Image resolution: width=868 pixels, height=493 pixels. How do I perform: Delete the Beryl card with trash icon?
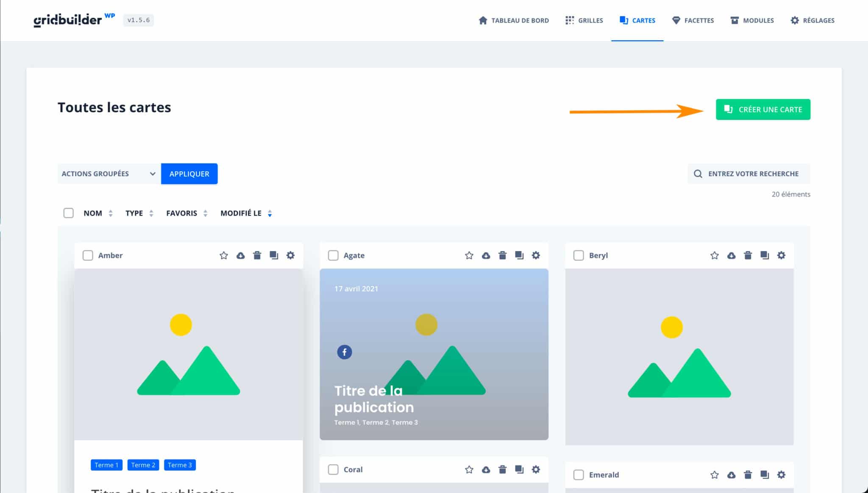pos(748,255)
